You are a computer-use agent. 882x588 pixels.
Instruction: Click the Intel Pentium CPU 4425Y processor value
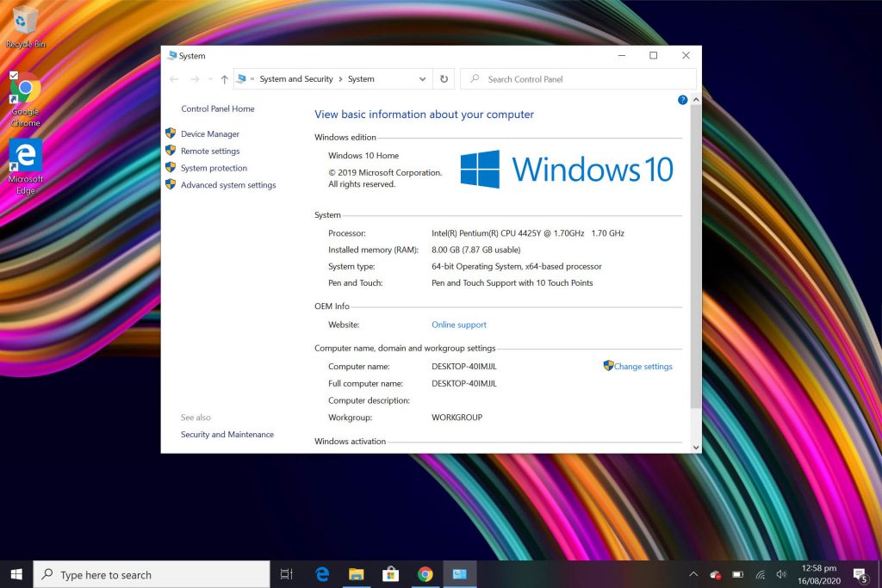(528, 233)
